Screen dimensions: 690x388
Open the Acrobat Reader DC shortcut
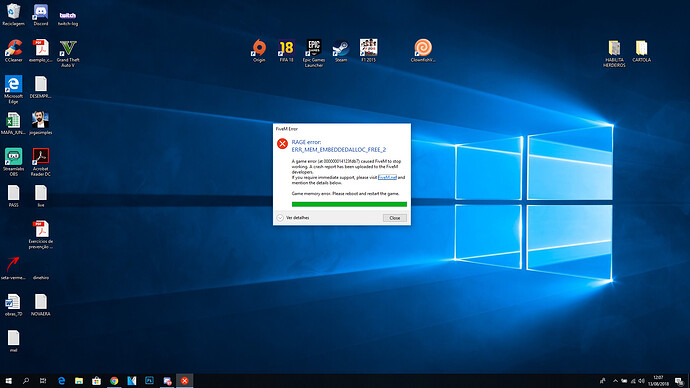click(x=40, y=162)
